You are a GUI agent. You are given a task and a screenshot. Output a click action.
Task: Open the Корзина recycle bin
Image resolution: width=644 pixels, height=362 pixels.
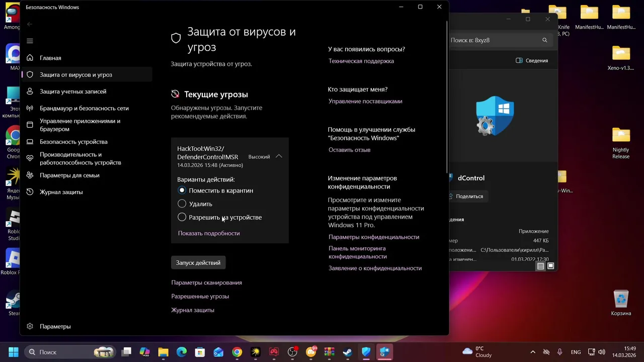(x=621, y=303)
